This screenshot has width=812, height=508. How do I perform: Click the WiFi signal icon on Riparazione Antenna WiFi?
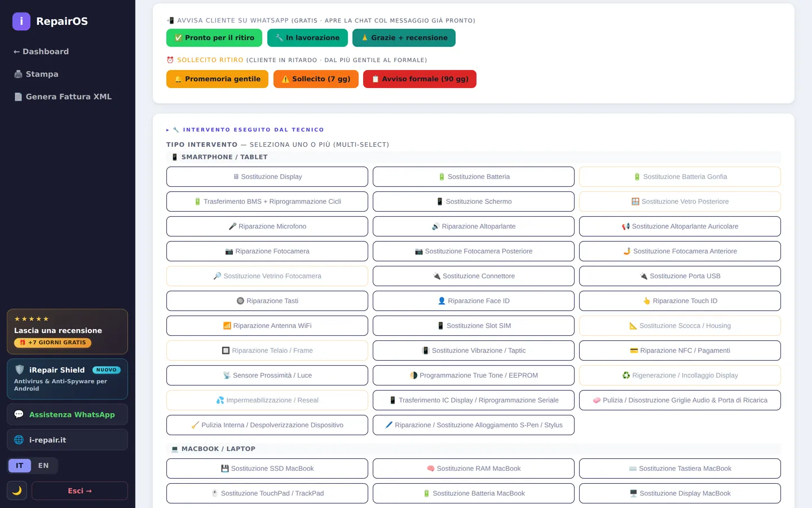coord(227,326)
